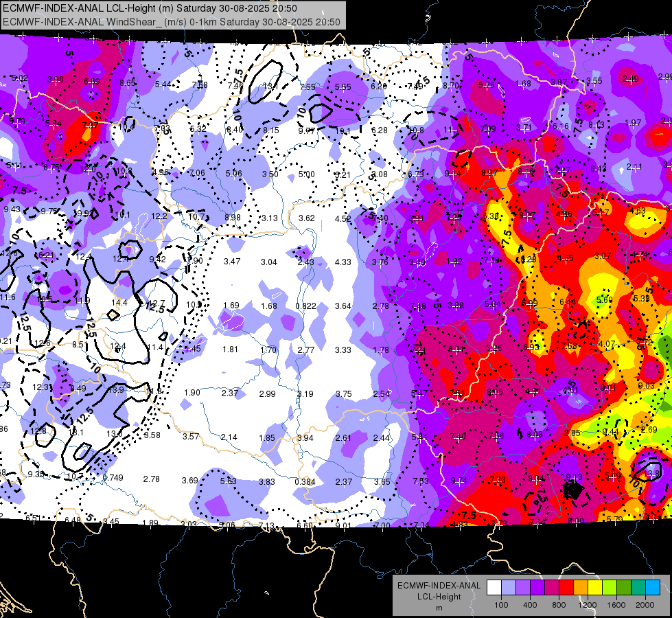
Task: Select the value 2.49 in the top right
Action: pyautogui.click(x=630, y=79)
